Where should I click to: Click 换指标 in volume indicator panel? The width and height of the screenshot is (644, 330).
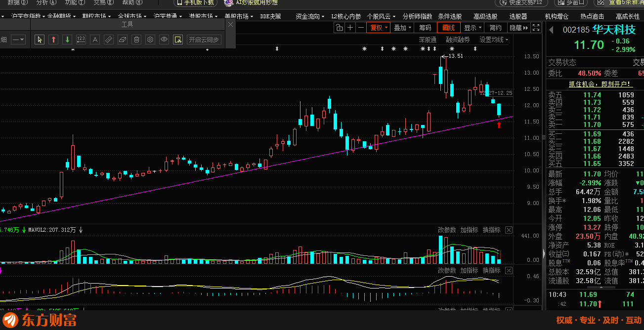[x=492, y=230]
